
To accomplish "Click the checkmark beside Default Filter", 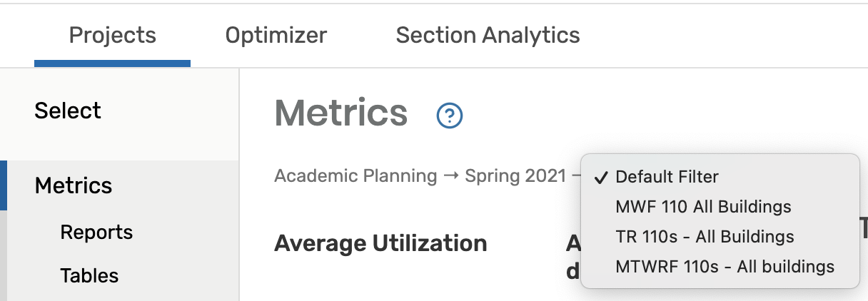I will pos(601,177).
